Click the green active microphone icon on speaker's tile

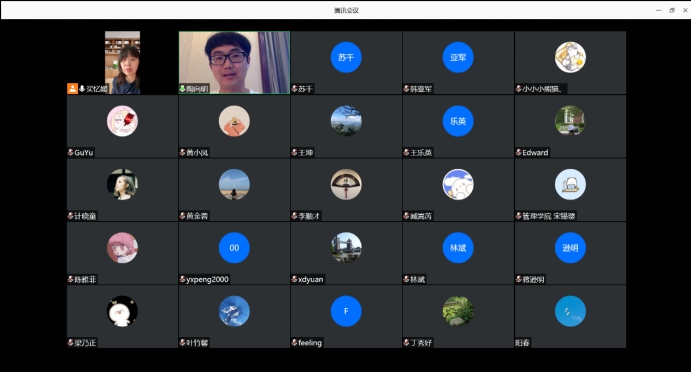(x=182, y=89)
